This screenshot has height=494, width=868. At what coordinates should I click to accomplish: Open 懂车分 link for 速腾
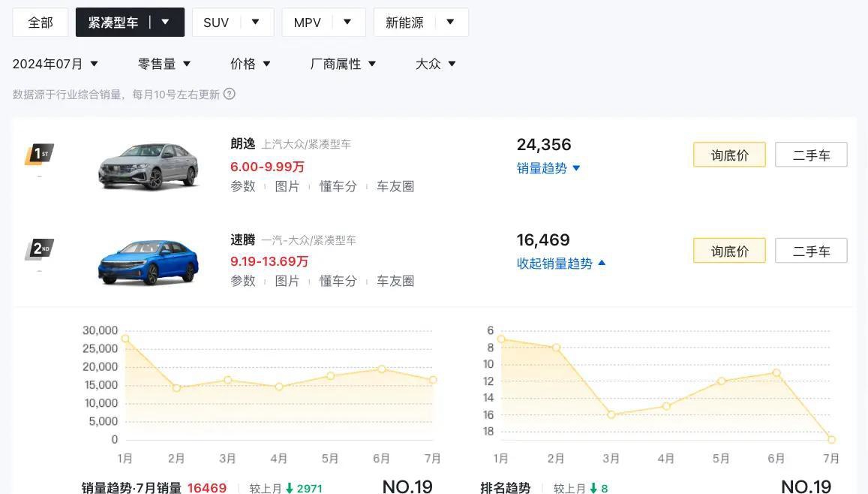click(x=338, y=282)
